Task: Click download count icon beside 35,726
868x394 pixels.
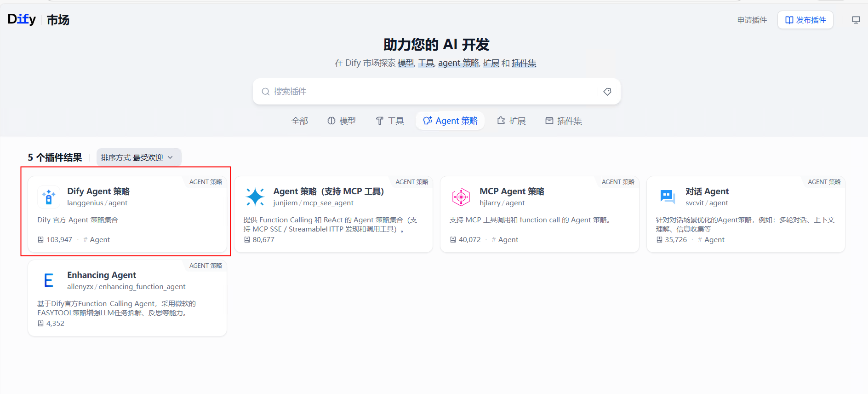Action: [659, 240]
